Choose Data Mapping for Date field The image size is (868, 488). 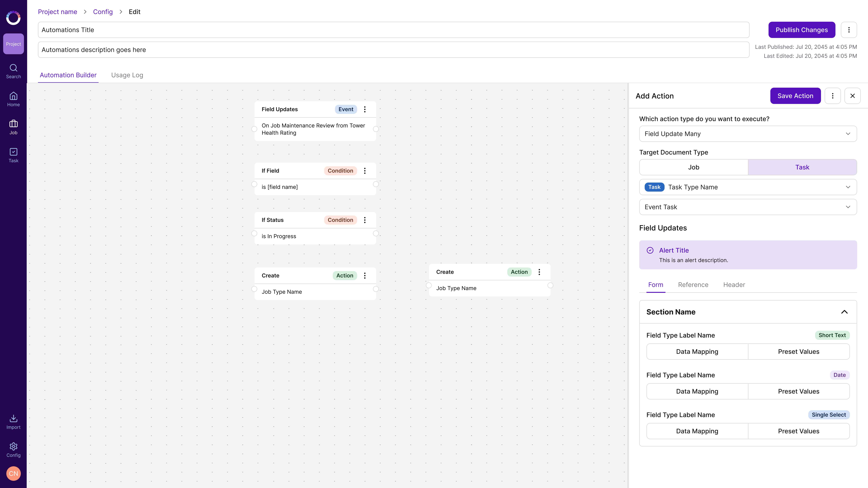(697, 391)
